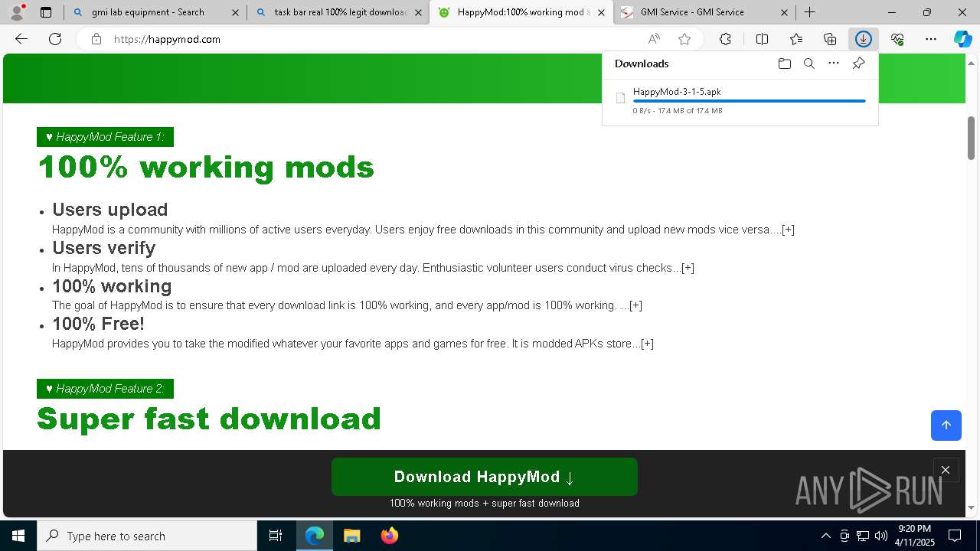This screenshot has height=551, width=980.
Task: Open the Windows Start menu
Action: point(18,536)
